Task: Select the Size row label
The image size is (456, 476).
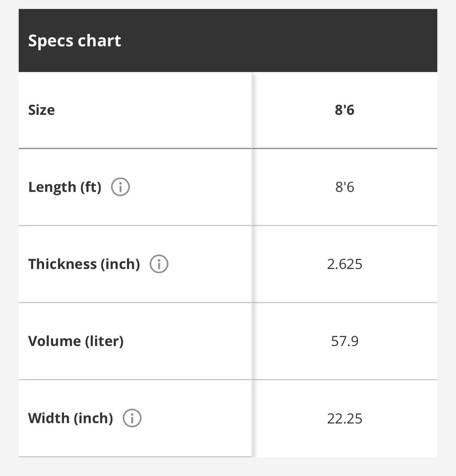Action: pyautogui.click(x=41, y=110)
